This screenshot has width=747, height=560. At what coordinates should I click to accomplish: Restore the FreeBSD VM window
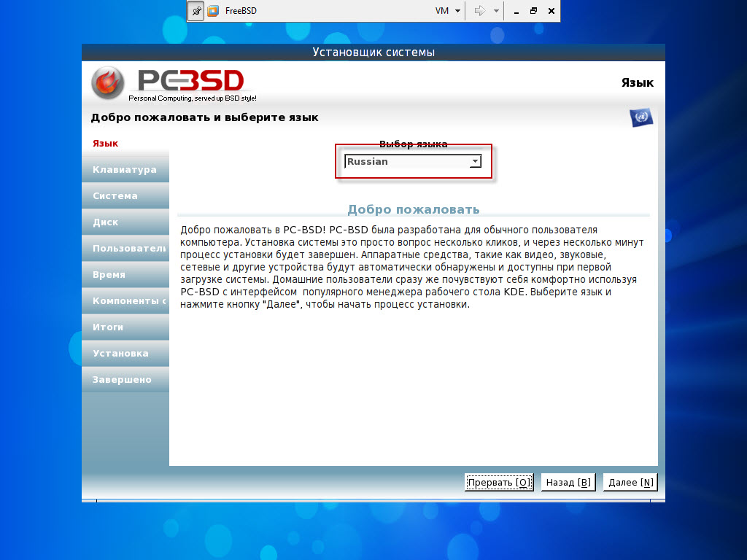click(533, 10)
